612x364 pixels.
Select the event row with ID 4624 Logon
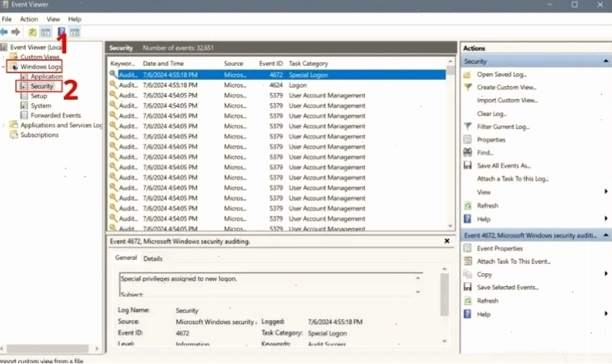(x=277, y=85)
